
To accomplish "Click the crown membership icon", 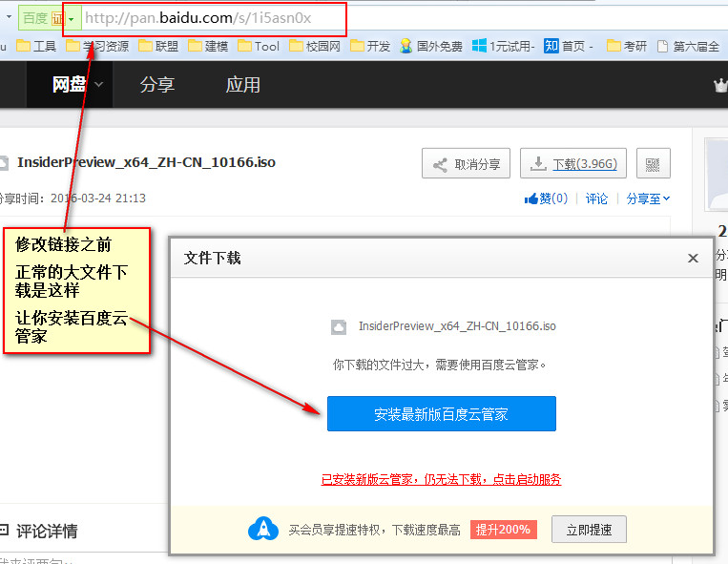I will pyautogui.click(x=720, y=86).
